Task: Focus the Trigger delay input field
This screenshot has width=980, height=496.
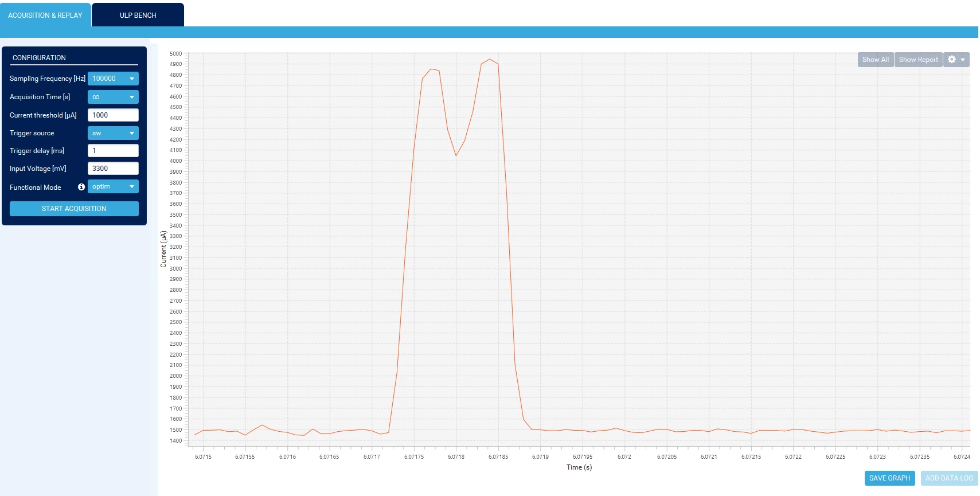Action: click(x=113, y=151)
